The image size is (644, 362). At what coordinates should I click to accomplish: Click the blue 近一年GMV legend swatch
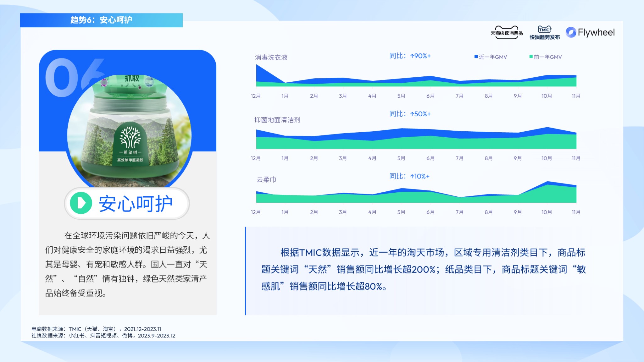point(476,57)
